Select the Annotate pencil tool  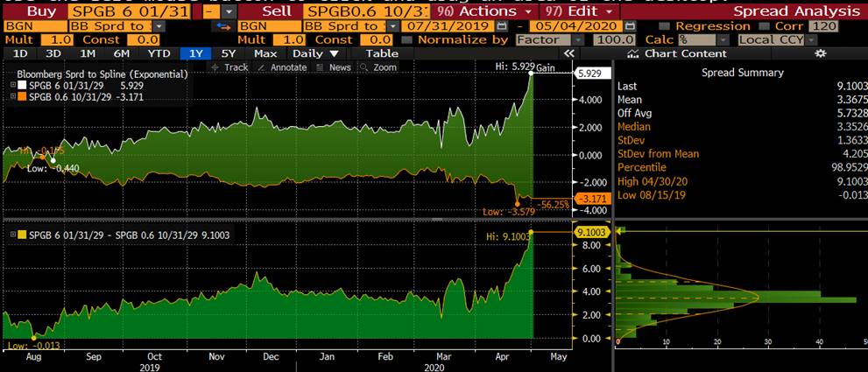[x=282, y=67]
